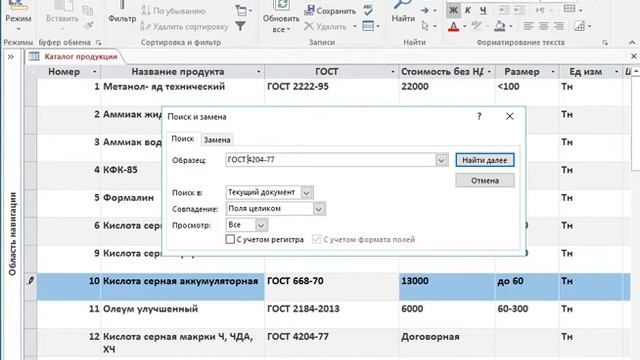Align text left in the ribbon
Screen dimensions: 640x360
pyautogui.click(x=528, y=26)
